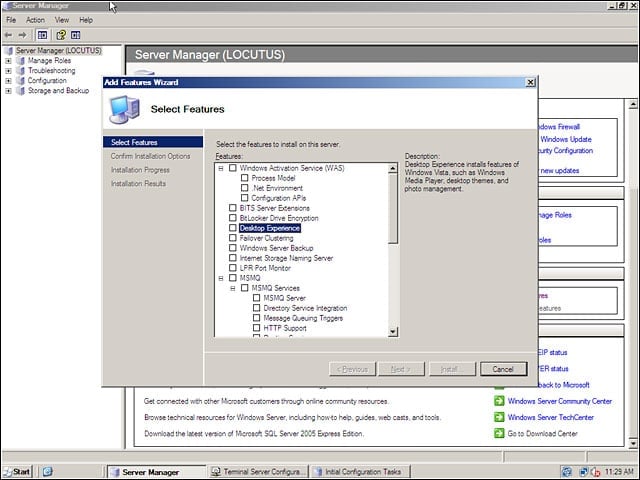
Task: Click the network tray icon
Action: pos(584,472)
